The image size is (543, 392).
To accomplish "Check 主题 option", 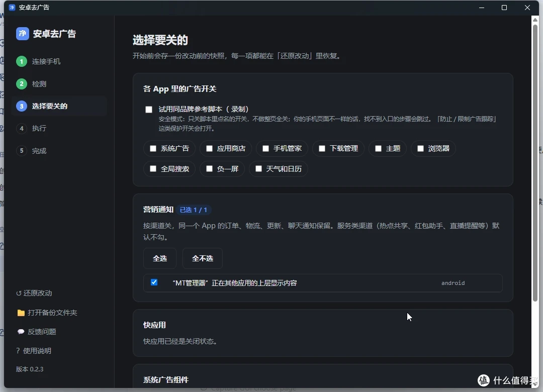I will [x=378, y=149].
